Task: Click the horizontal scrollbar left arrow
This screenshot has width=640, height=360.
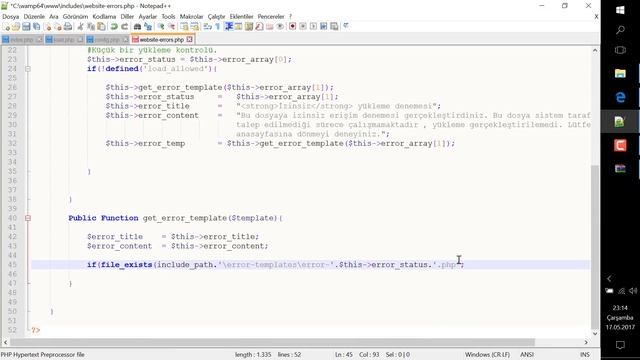Action: click(5, 342)
